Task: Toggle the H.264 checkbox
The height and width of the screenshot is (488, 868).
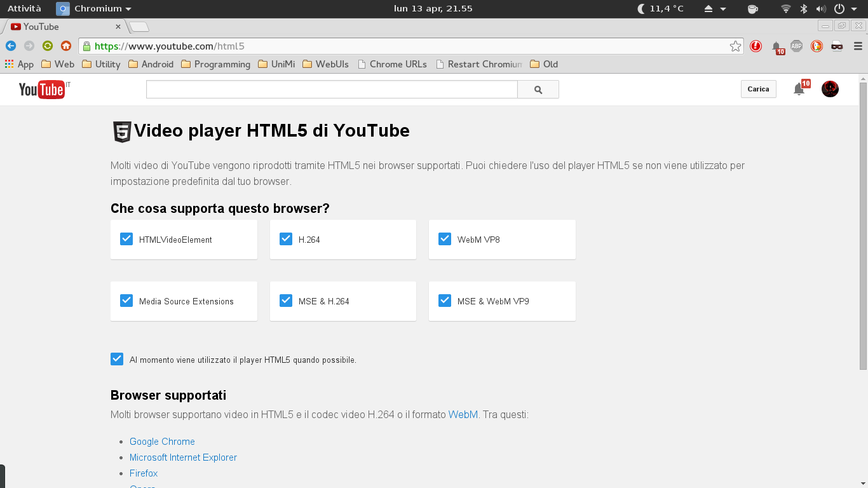Action: point(286,239)
